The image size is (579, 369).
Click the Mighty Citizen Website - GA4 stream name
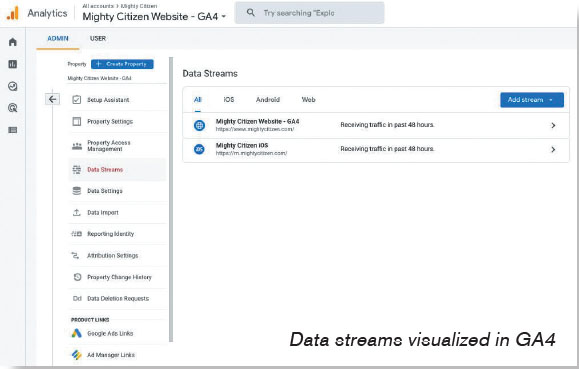[x=257, y=121]
